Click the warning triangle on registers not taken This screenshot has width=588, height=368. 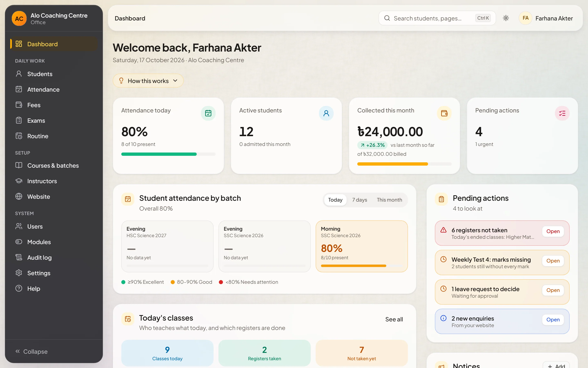(443, 230)
